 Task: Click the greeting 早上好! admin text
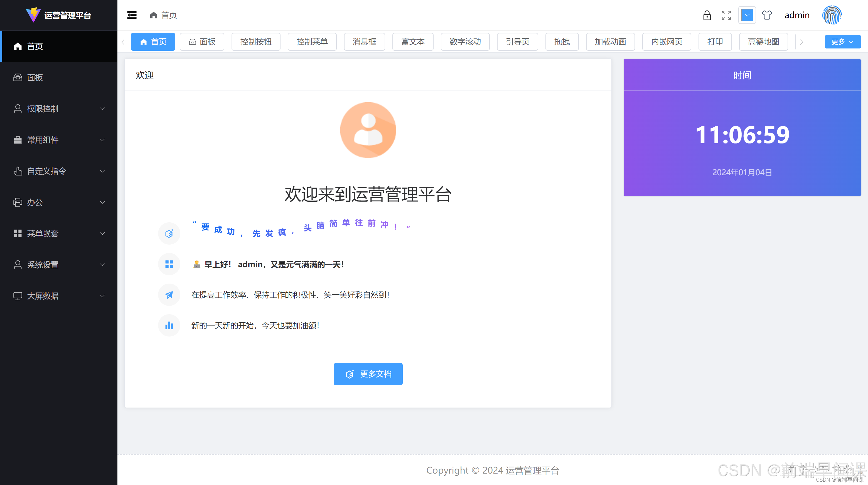pos(268,264)
